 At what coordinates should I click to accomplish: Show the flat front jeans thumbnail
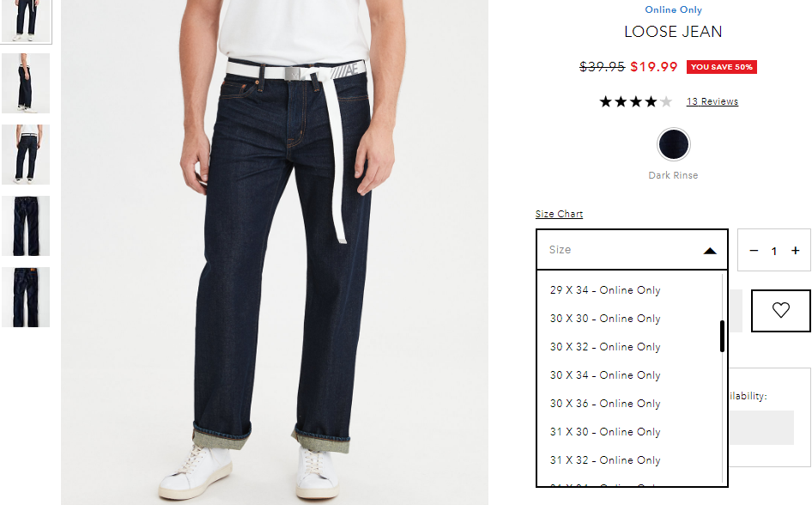tap(26, 226)
